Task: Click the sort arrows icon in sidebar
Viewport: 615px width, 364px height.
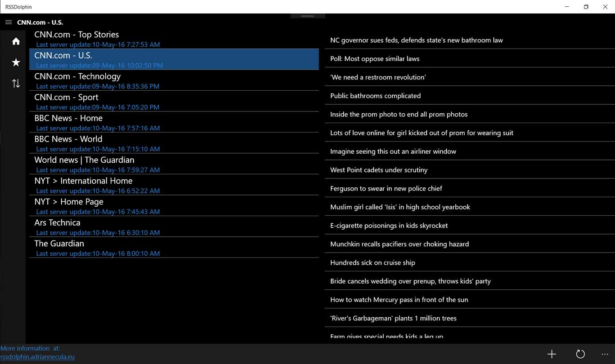Action: click(x=16, y=84)
